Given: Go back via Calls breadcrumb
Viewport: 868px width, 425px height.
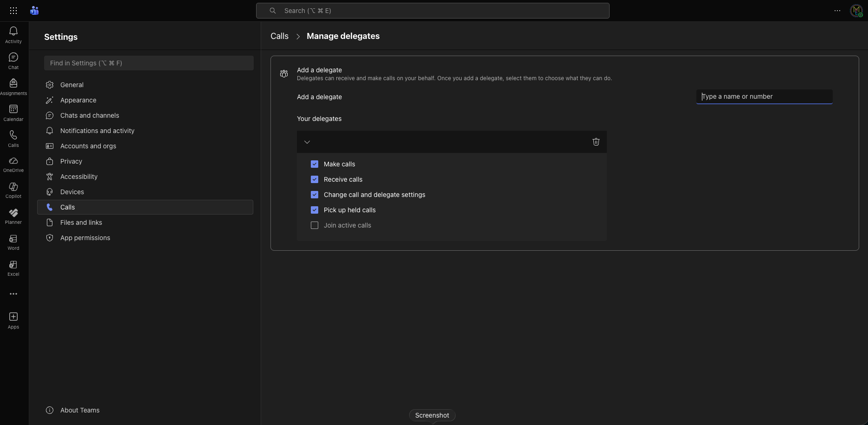Looking at the screenshot, I should coord(279,36).
